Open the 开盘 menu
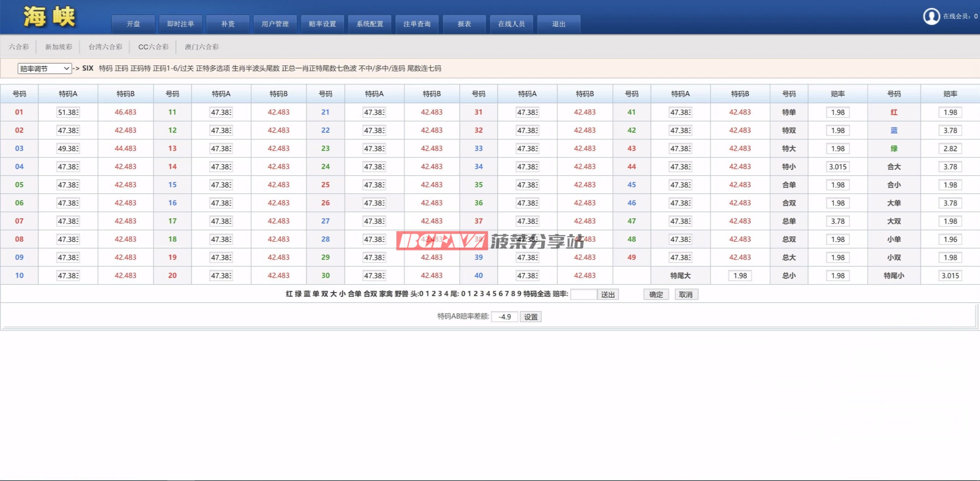 (133, 24)
